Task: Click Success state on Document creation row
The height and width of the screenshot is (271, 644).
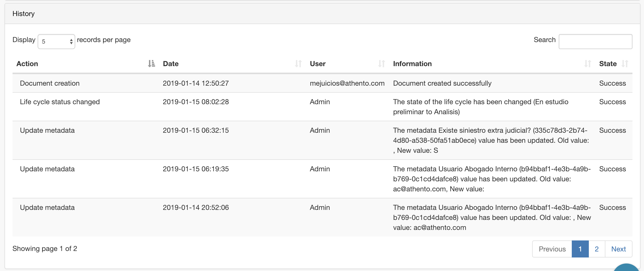Action: 612,83
